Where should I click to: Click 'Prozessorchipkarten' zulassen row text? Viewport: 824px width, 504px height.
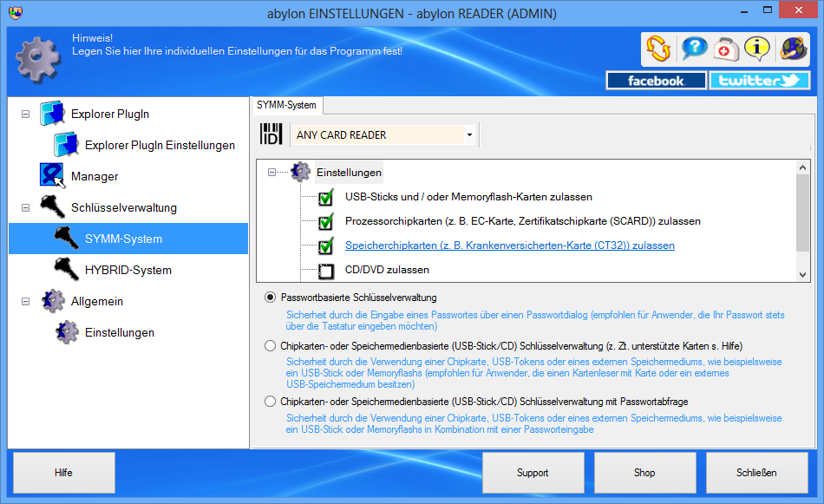tap(523, 221)
